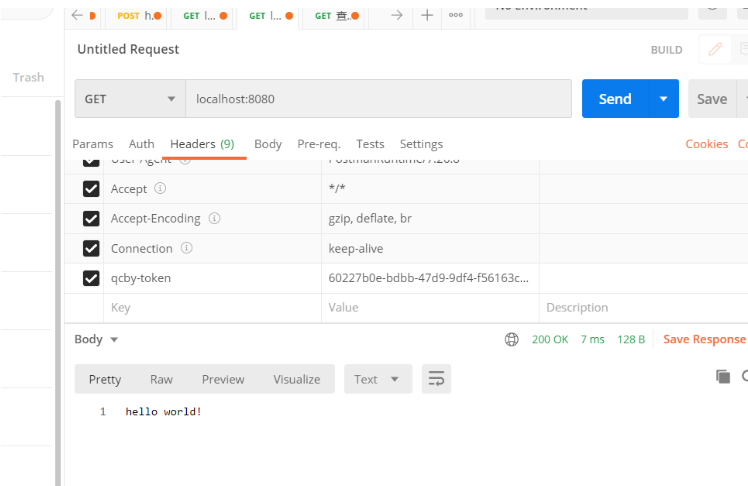Screen dimensions: 748x486
Task: Click the qcby-token header key
Action: [141, 278]
